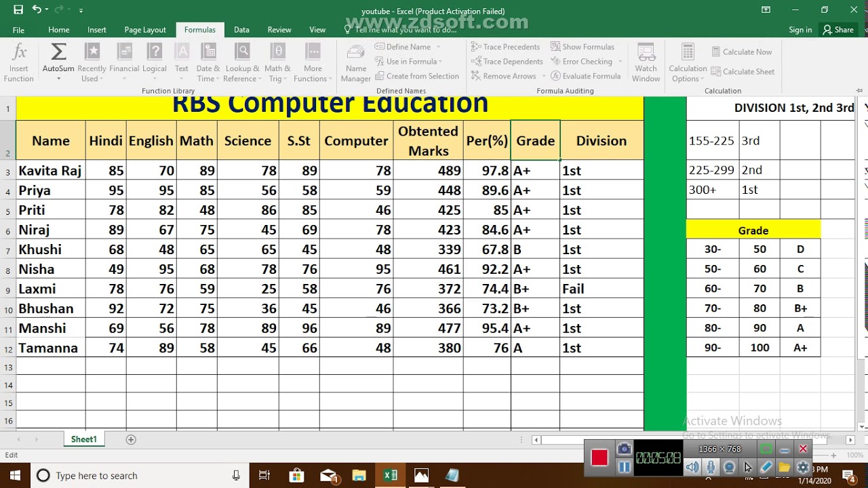
Task: Click the Insert Function icon
Action: [x=19, y=63]
